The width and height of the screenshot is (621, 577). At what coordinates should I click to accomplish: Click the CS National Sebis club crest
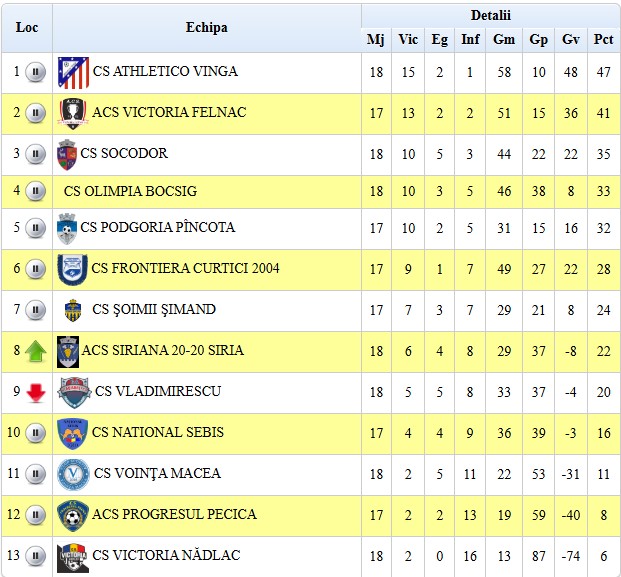73,433
